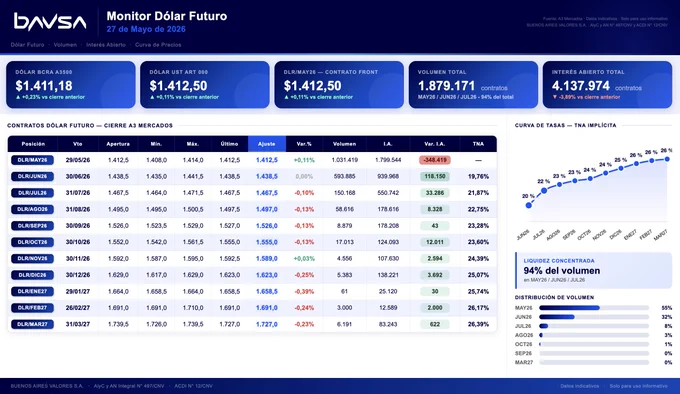680x394 pixels.
Task: Click the BAVSA logo
Action: point(50,22)
